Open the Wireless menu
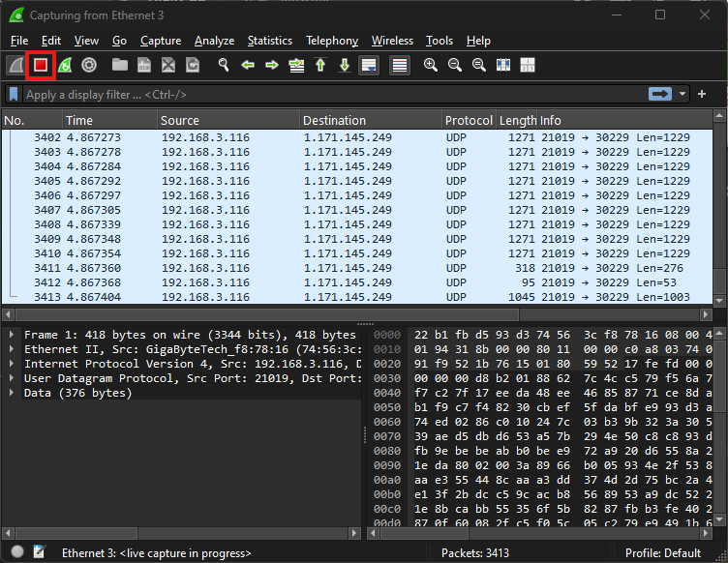 click(x=392, y=41)
